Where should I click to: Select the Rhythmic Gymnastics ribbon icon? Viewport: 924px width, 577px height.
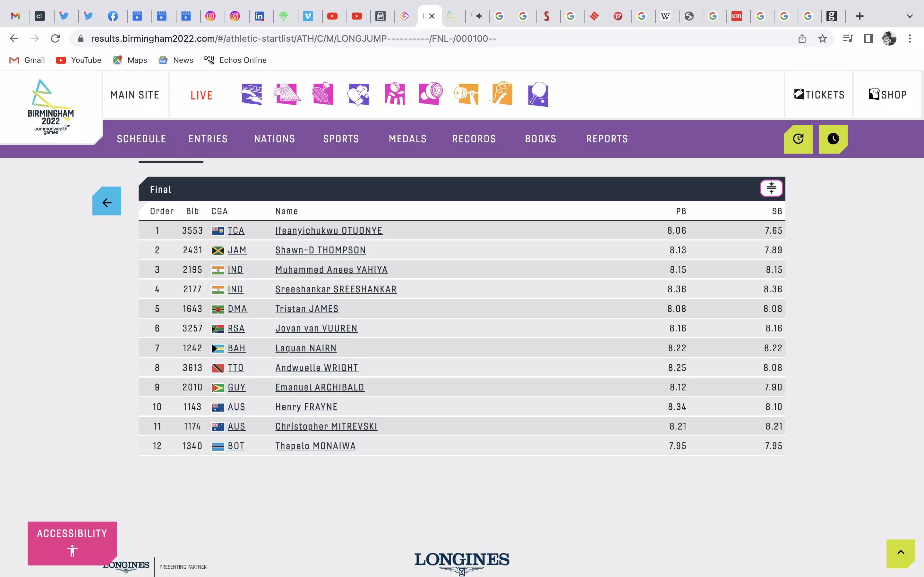[x=501, y=94]
